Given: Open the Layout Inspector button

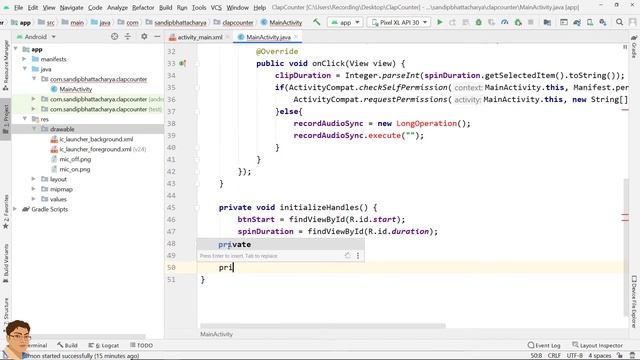Looking at the screenshot, I should 597,345.
